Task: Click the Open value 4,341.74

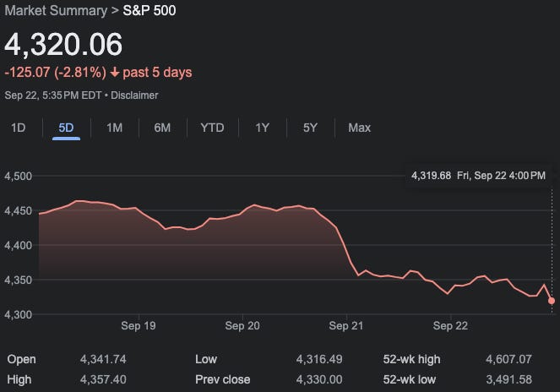Action: pyautogui.click(x=103, y=359)
